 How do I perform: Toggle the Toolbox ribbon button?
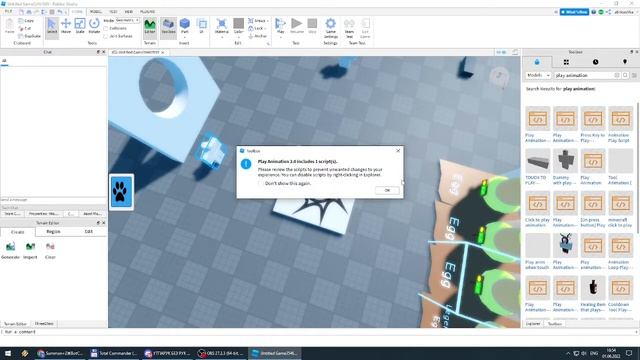pyautogui.click(x=168, y=27)
